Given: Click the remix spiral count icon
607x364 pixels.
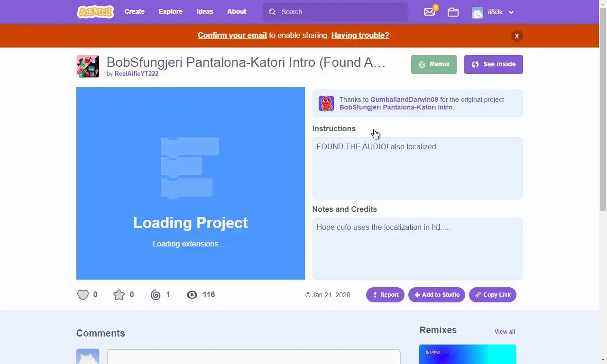Looking at the screenshot, I should click(x=156, y=295).
